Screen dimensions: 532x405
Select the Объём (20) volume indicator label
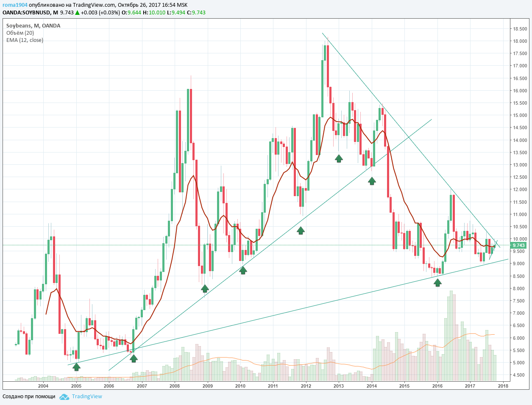[x=20, y=33]
